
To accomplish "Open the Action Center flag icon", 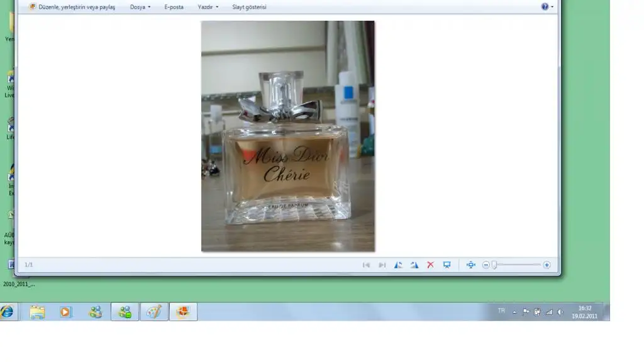I will (526, 312).
